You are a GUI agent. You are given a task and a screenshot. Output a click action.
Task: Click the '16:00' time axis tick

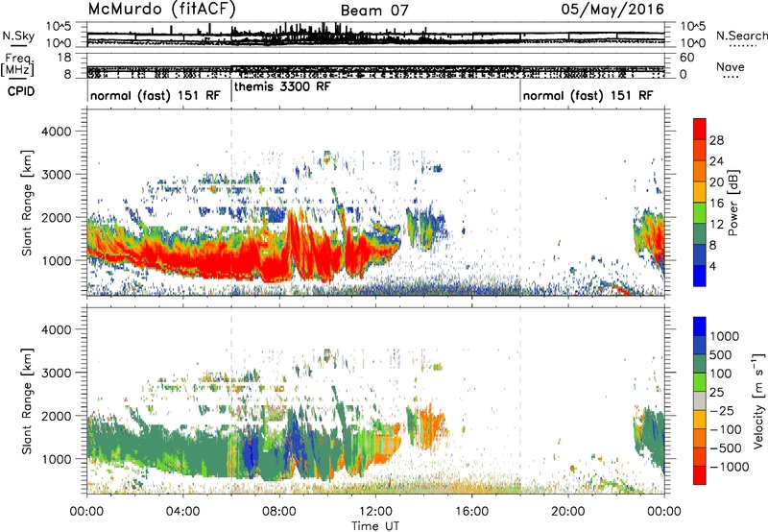471,512
